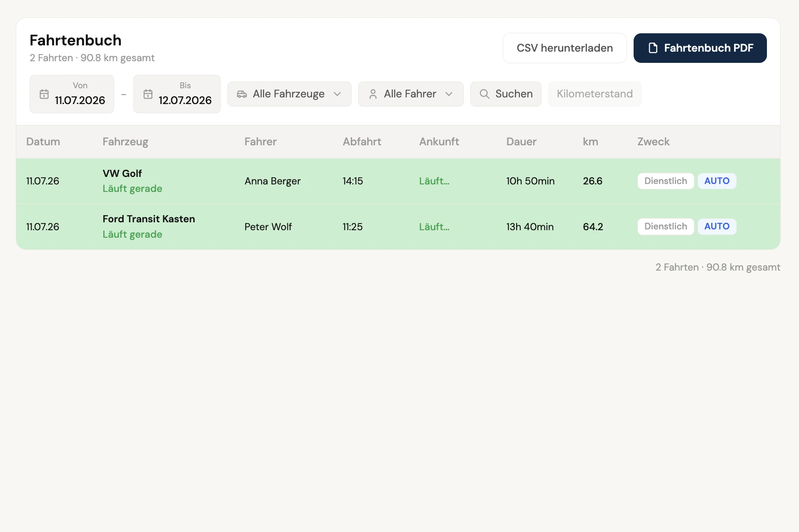Click the AUTO badge in Ford Transit row

717,226
